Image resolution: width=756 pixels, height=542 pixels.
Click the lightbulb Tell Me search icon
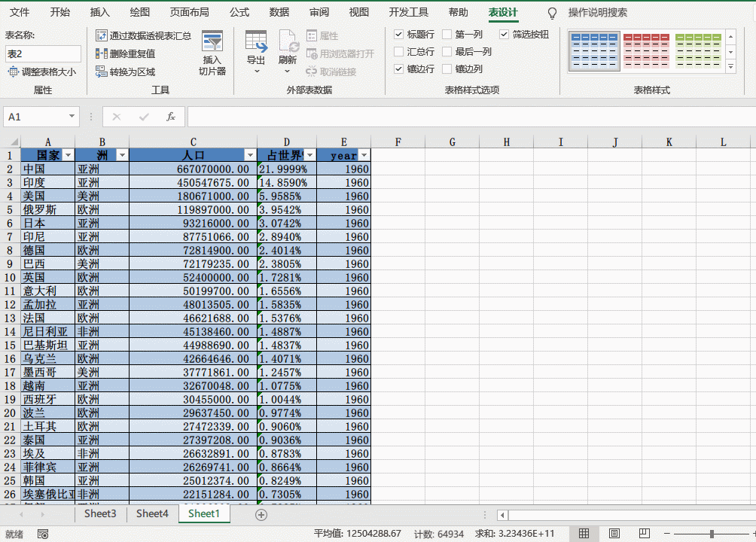553,13
